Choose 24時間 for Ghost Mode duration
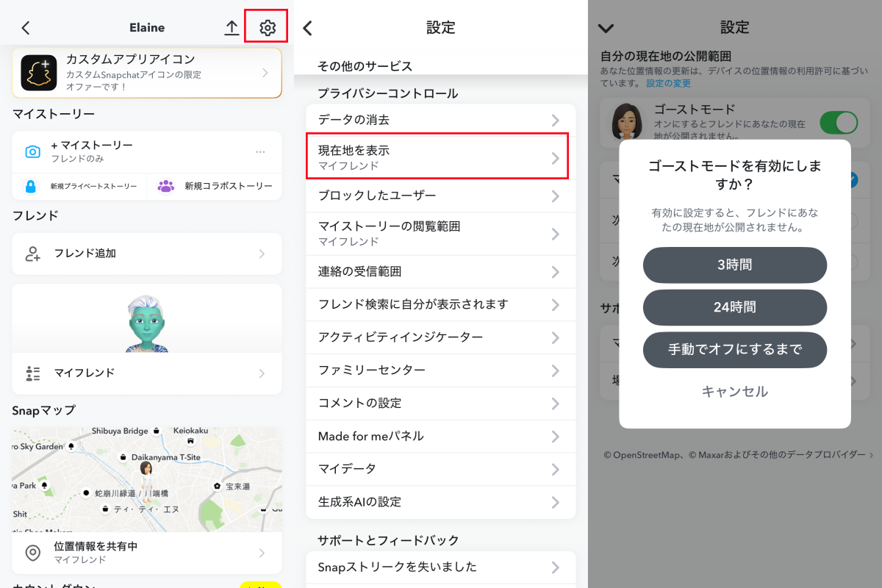 pyautogui.click(x=734, y=307)
